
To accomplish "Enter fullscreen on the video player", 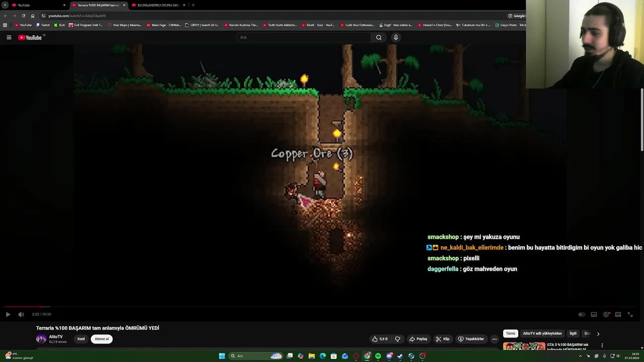I will point(630,314).
